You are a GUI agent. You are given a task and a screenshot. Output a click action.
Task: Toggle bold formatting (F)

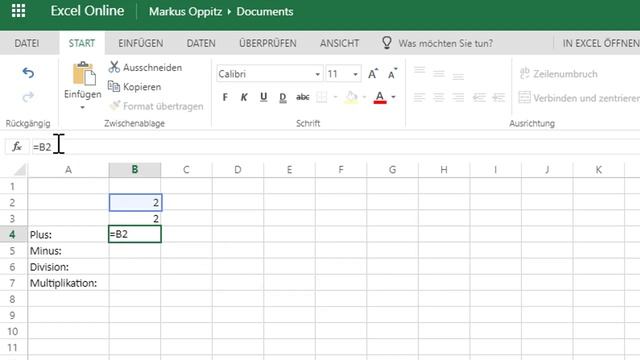click(225, 97)
